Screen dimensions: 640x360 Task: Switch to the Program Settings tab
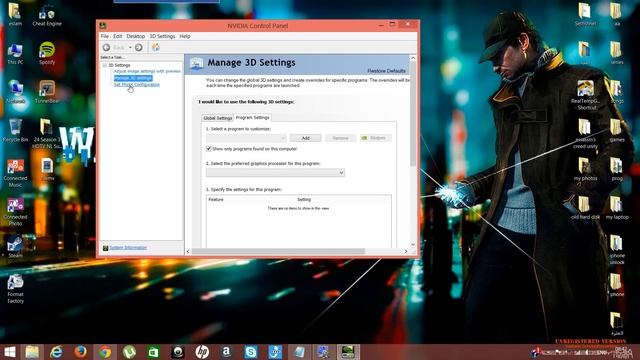pyautogui.click(x=253, y=118)
